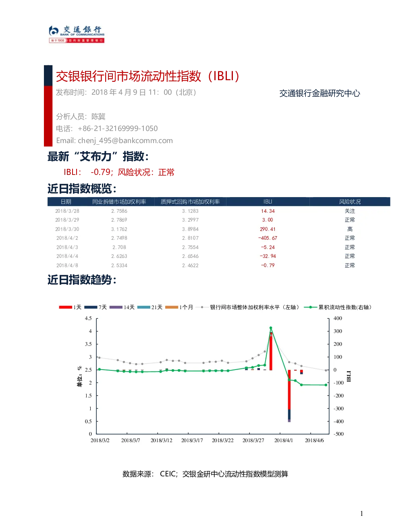Click the x-axis label 2018/4/1

point(284,441)
